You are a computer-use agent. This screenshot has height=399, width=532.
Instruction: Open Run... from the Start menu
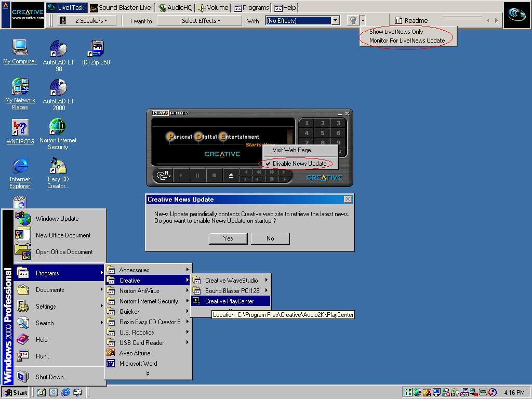coord(60,356)
